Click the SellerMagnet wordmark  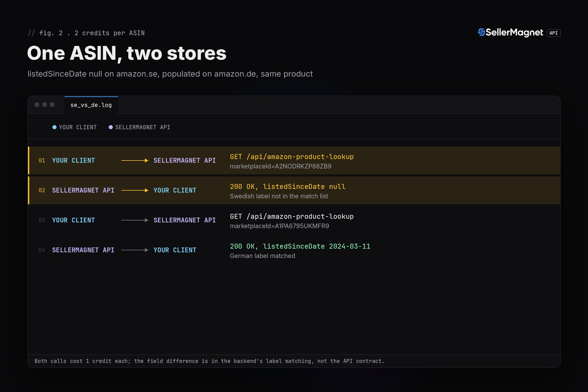coord(514,33)
